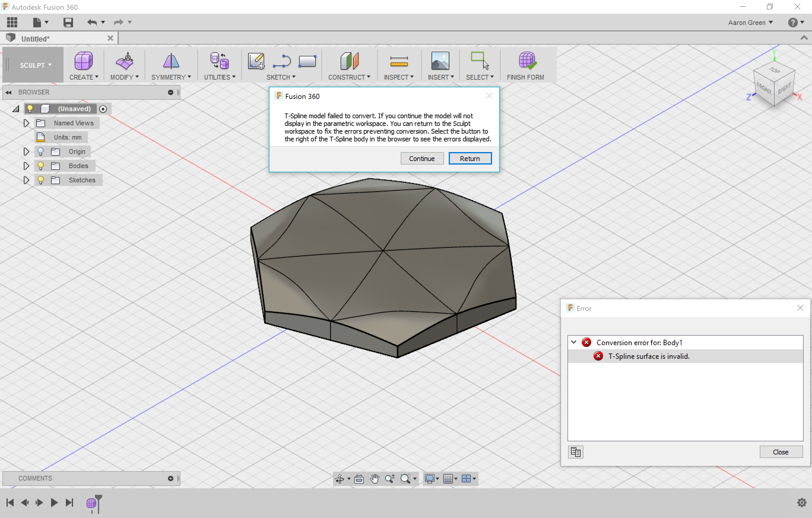Image resolution: width=812 pixels, height=518 pixels.
Task: Activate the (Unsaved) component radio button
Action: (103, 109)
